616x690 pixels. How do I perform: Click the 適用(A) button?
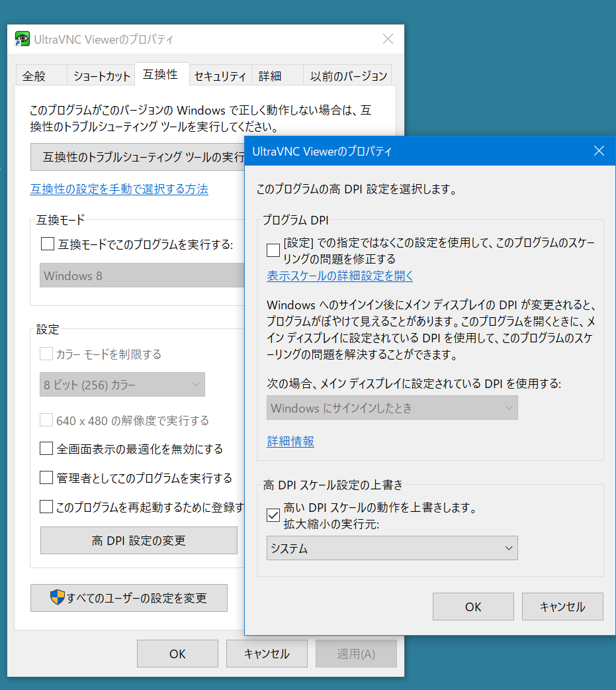pyautogui.click(x=356, y=654)
